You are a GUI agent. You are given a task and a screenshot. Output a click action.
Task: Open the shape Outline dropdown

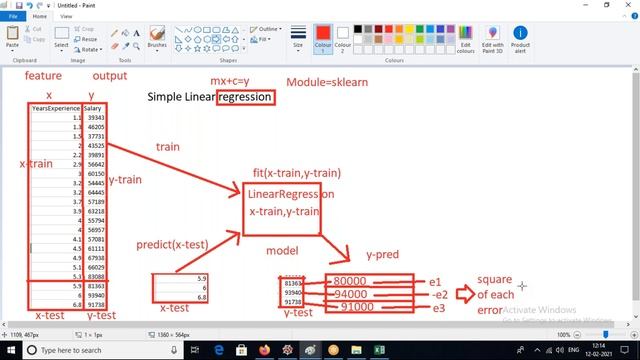tap(266, 29)
